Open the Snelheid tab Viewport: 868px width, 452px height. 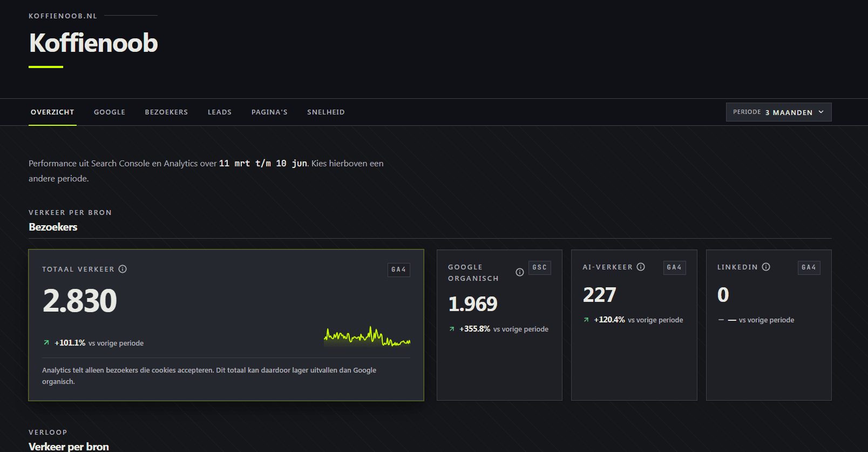pos(326,112)
